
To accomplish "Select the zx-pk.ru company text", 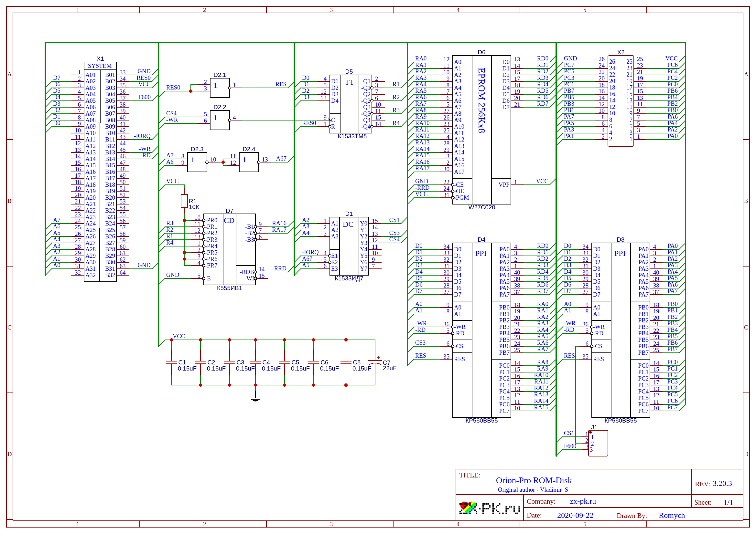I will tap(582, 501).
